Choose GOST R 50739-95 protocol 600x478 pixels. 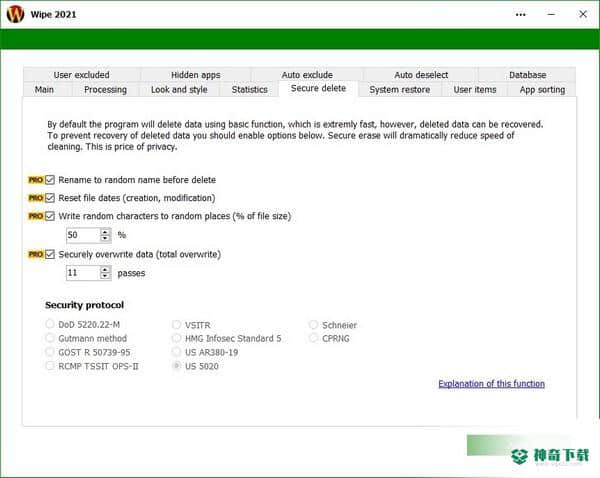coord(49,352)
